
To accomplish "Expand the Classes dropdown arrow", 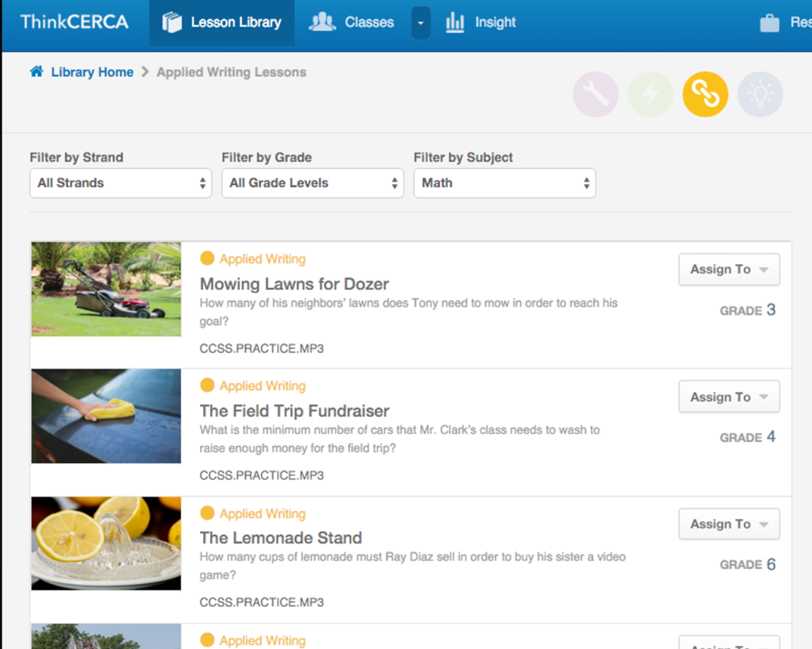I will pyautogui.click(x=420, y=23).
